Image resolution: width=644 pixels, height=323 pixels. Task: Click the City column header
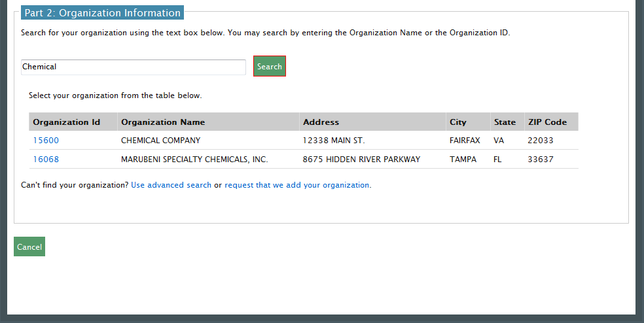468,122
